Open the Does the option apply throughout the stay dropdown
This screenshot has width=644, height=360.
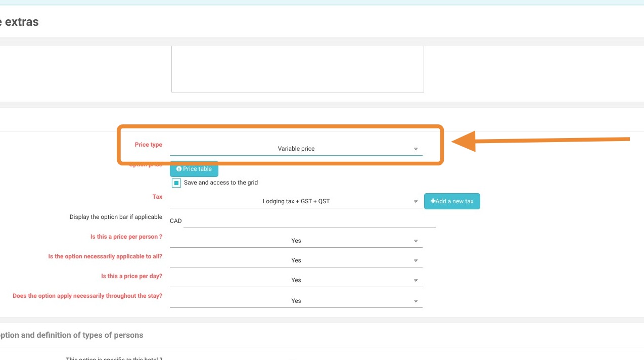coord(296,301)
